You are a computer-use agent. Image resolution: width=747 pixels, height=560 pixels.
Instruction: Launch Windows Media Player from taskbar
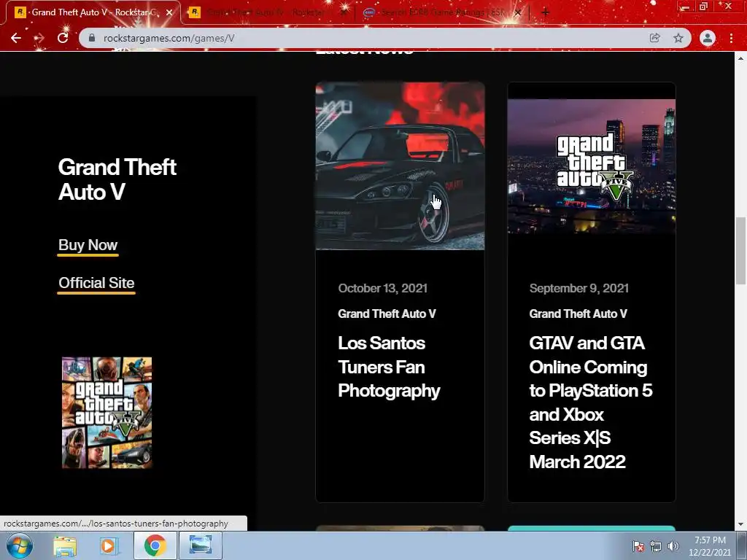tap(108, 545)
